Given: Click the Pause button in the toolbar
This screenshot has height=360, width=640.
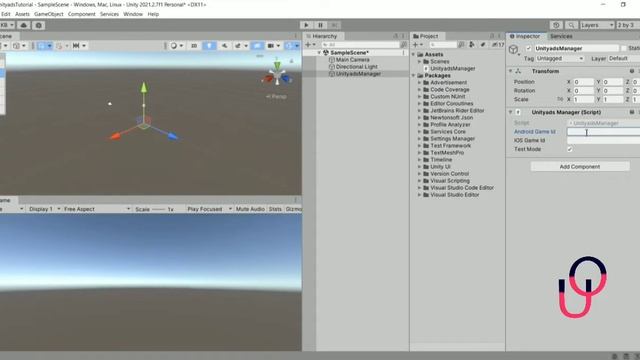Looking at the screenshot, I should point(320,25).
